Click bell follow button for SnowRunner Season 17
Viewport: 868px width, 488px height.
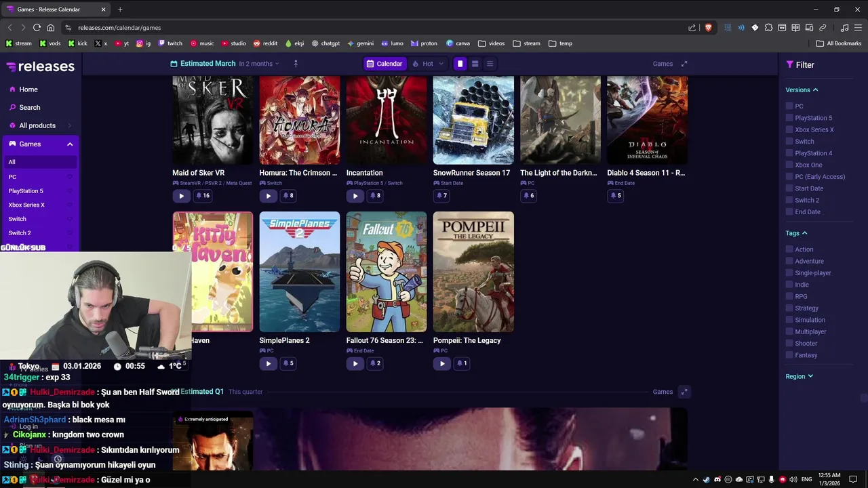point(441,196)
